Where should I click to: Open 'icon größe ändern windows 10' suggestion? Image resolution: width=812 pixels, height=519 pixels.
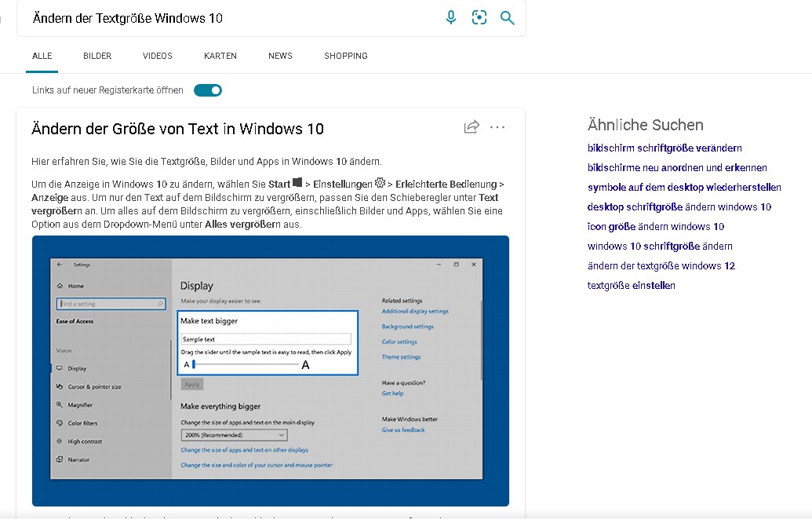pos(656,226)
